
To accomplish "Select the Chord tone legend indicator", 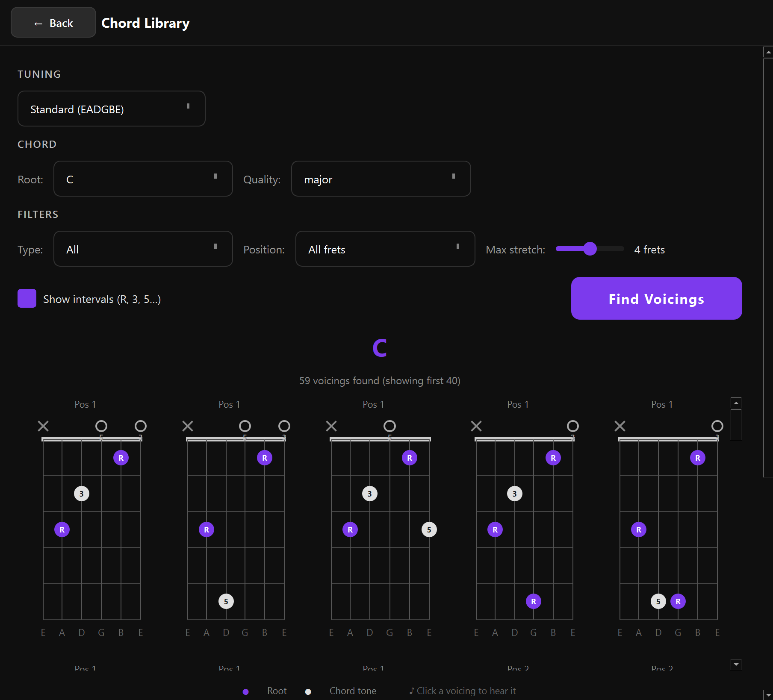I will 308,691.
